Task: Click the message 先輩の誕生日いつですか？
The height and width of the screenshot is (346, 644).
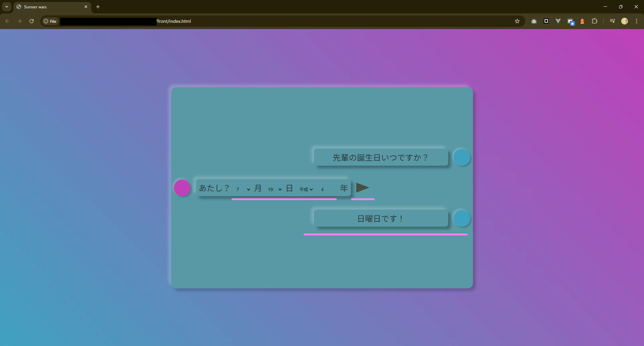Action: [381, 157]
